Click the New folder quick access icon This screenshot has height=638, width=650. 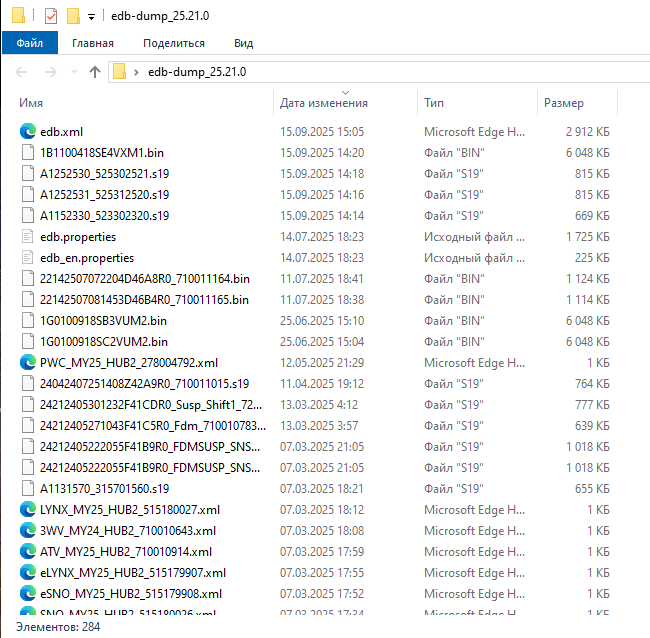[x=73, y=16]
